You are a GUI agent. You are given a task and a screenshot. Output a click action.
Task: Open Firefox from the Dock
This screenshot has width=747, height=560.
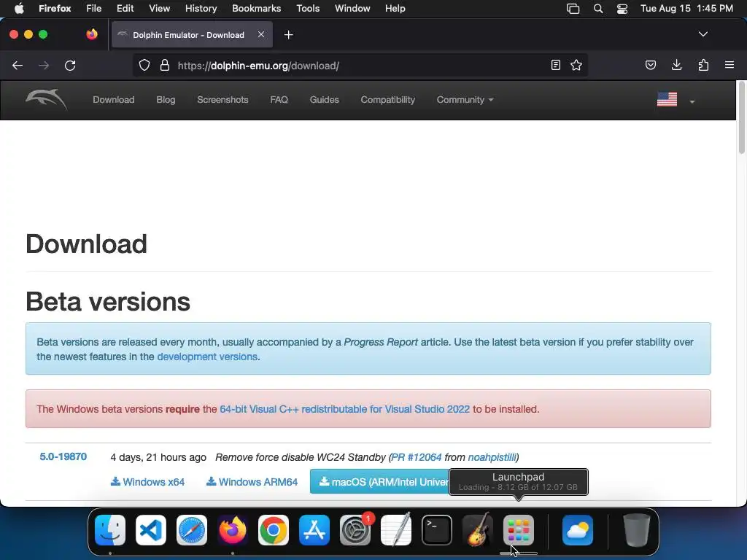[233, 530]
